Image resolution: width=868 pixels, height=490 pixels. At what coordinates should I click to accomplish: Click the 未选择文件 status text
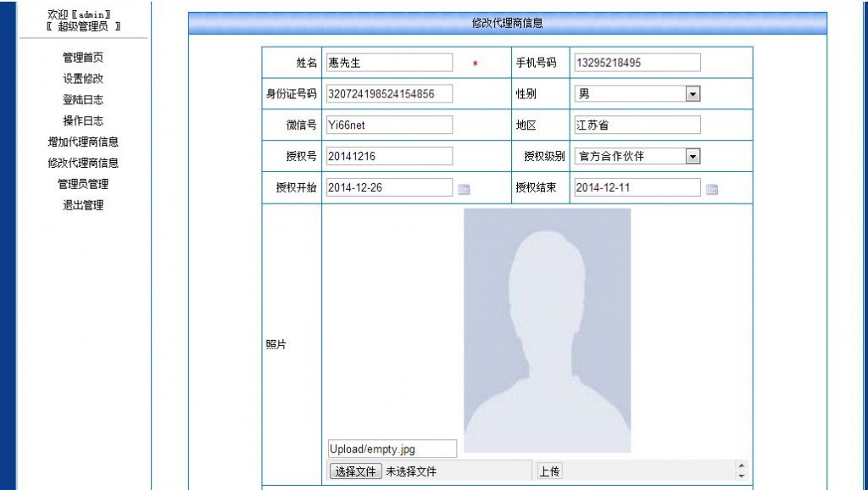411,471
